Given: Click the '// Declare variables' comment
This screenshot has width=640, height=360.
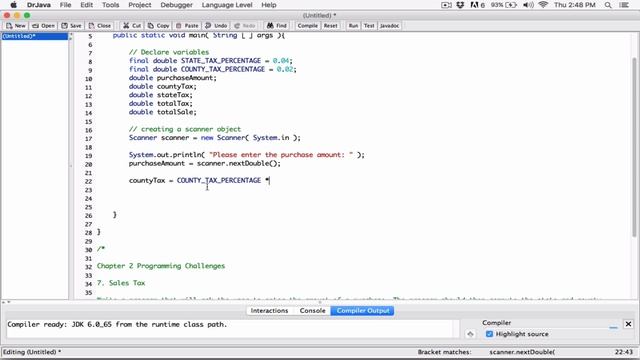Looking at the screenshot, I should [x=169, y=52].
